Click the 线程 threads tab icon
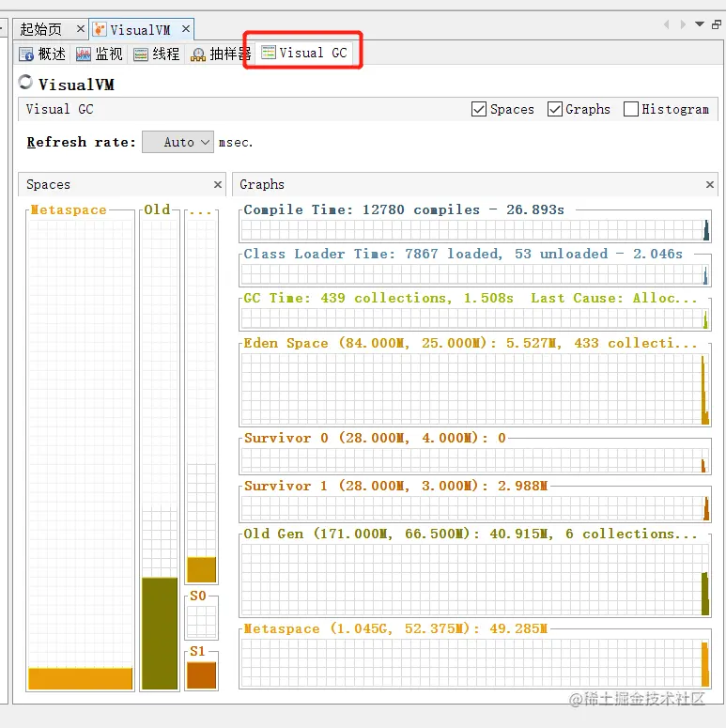The height and width of the screenshot is (728, 726). coord(141,54)
